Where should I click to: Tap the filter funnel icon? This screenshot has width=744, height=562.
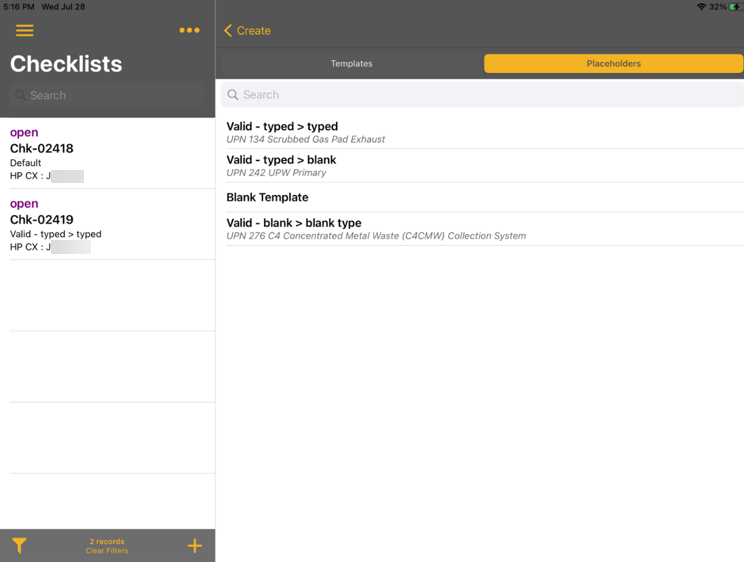[19, 545]
